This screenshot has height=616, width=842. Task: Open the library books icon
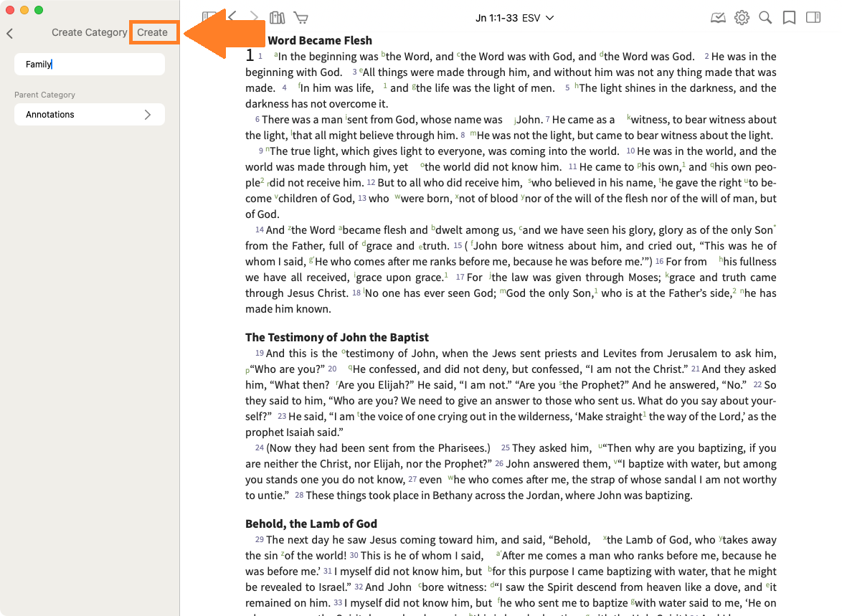click(x=277, y=18)
